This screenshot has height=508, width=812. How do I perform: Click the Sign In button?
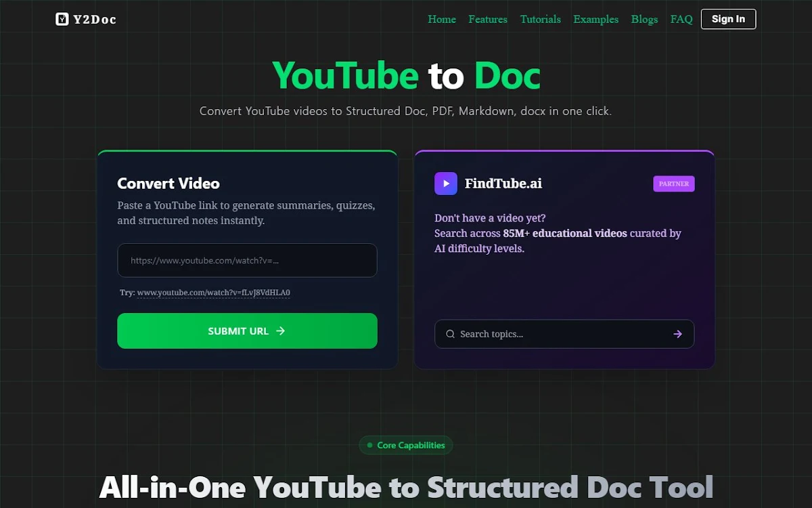point(728,19)
